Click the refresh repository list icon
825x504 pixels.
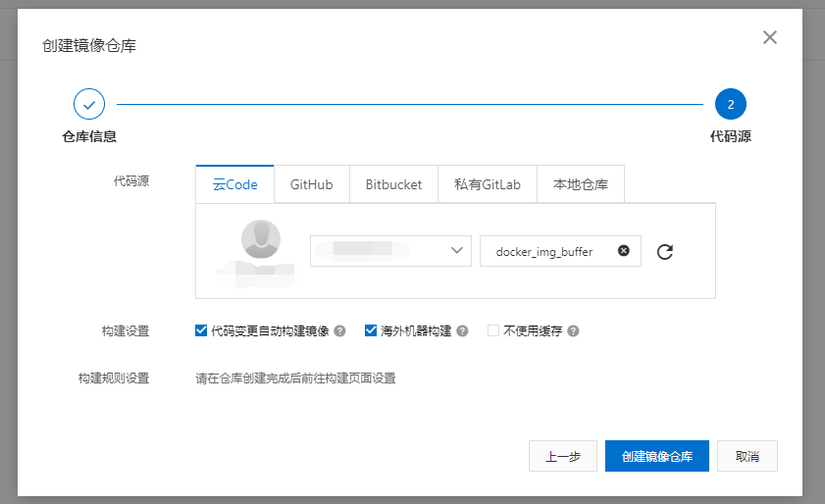click(x=665, y=252)
